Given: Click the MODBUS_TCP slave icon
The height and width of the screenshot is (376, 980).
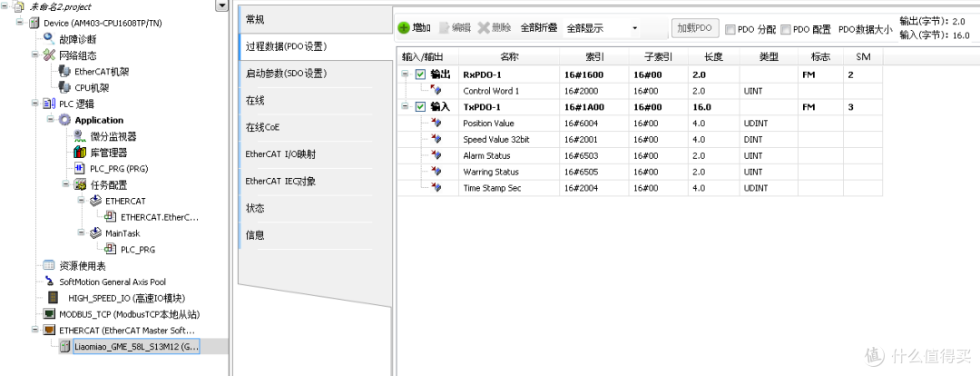Looking at the screenshot, I should (x=49, y=313).
